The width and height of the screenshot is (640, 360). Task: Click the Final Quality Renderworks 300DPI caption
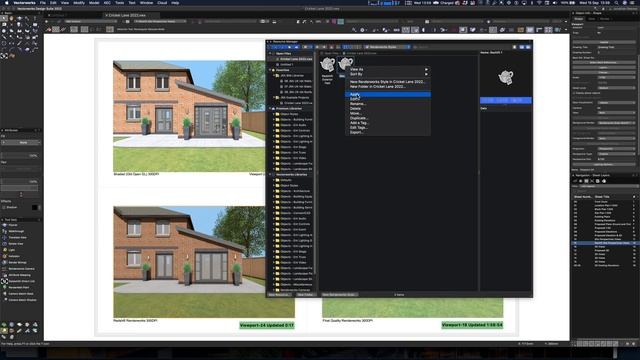coord(347,321)
